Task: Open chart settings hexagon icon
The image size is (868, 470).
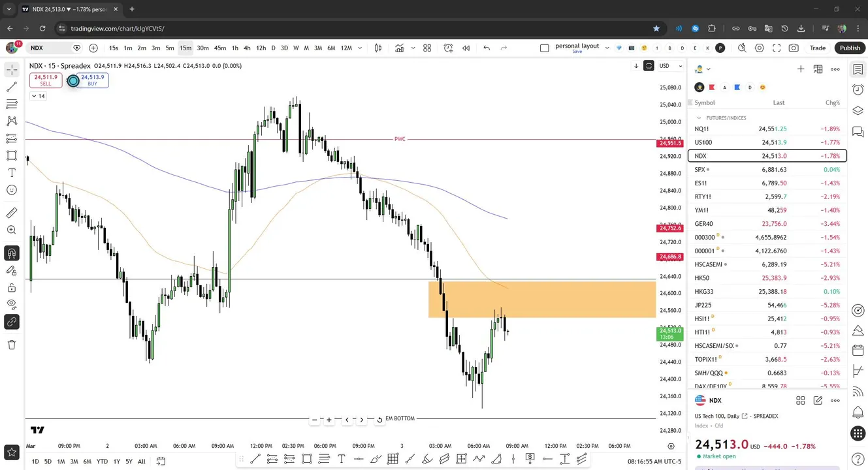Action: click(759, 48)
